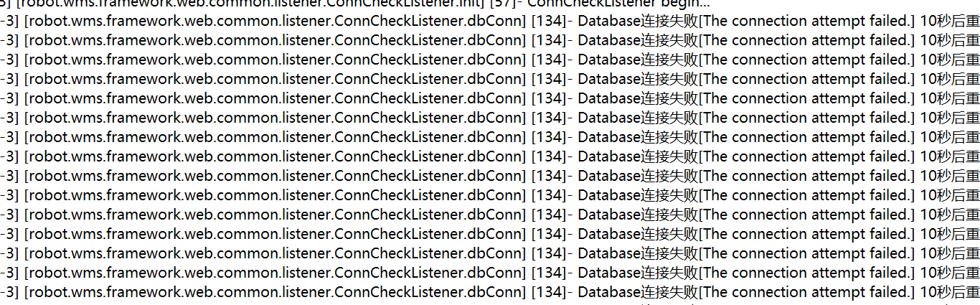Click 'Database连接失败' in the eleventh dbConn line

click(637, 215)
